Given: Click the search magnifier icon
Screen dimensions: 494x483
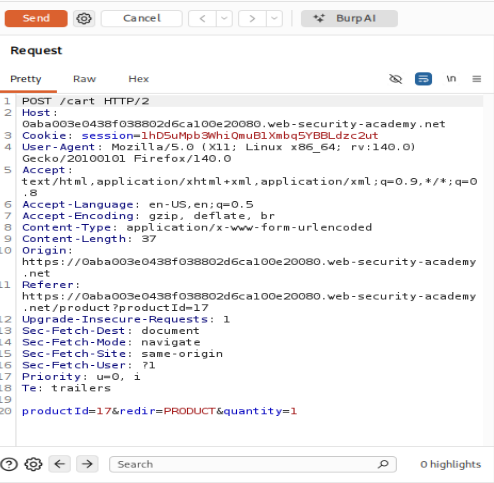Looking at the screenshot, I should [383, 464].
